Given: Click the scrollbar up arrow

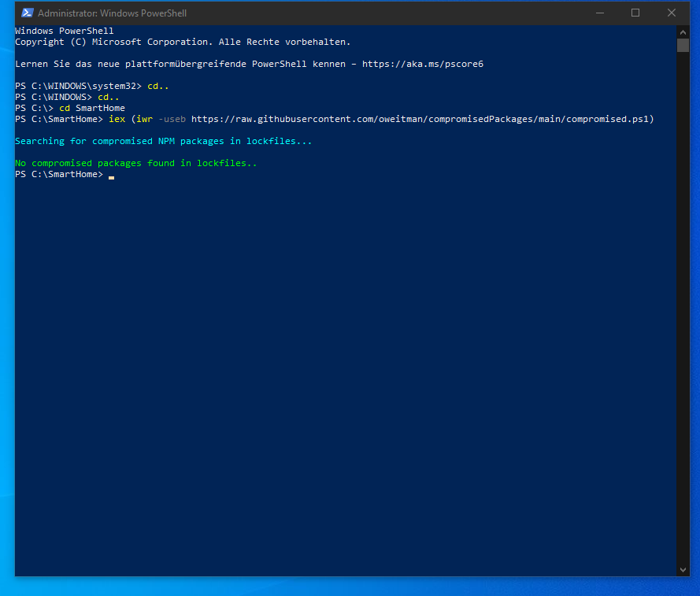Looking at the screenshot, I should coord(683,32).
